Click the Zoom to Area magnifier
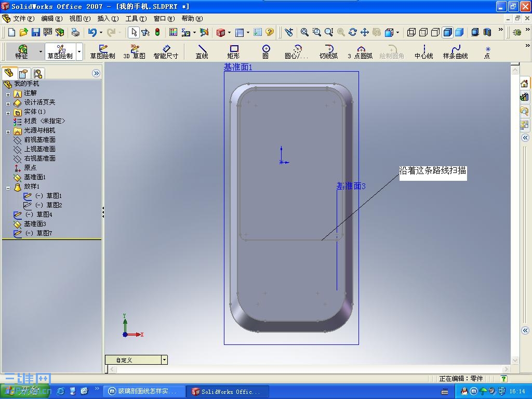This screenshot has height=399, width=532. coord(316,32)
